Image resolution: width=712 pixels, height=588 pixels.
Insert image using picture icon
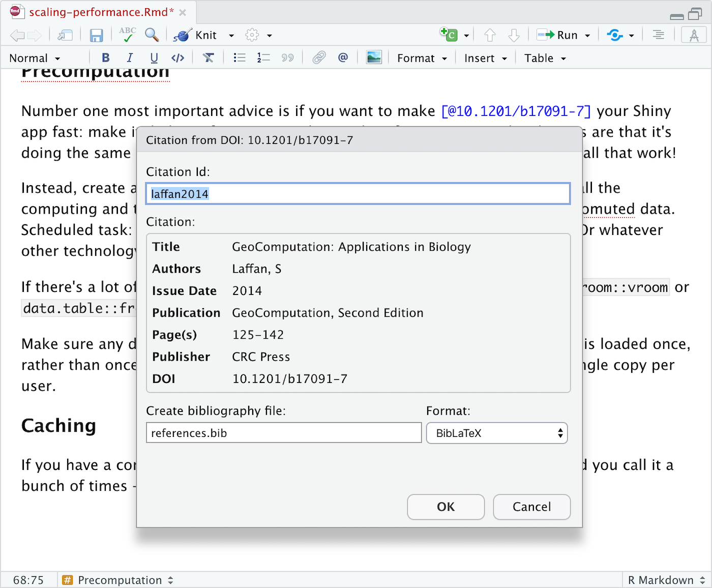tap(374, 58)
